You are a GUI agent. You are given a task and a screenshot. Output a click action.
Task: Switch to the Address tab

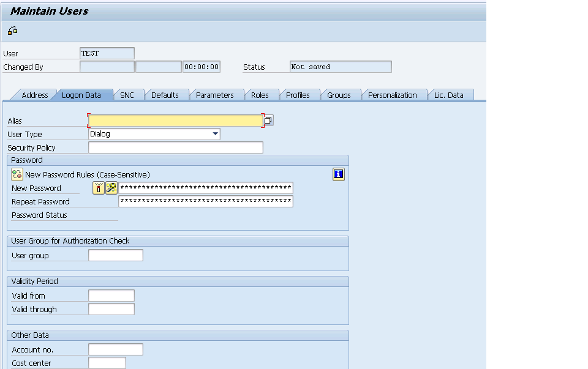(x=34, y=95)
